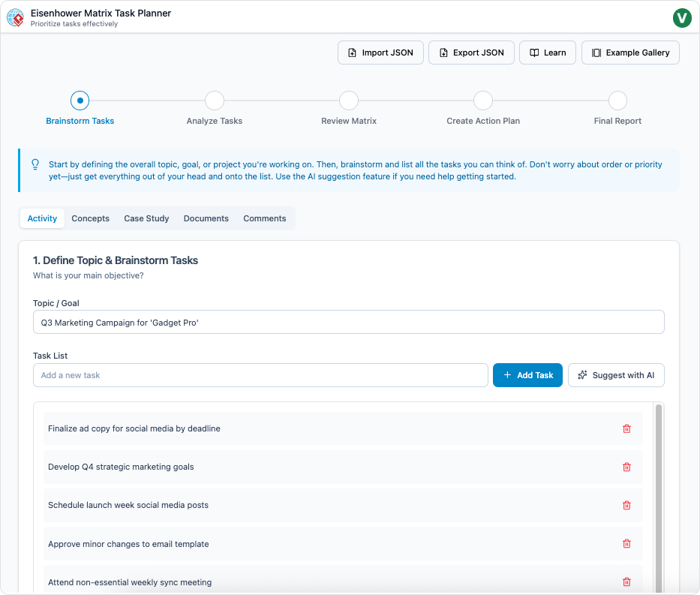Open the Case Study tab

click(146, 218)
